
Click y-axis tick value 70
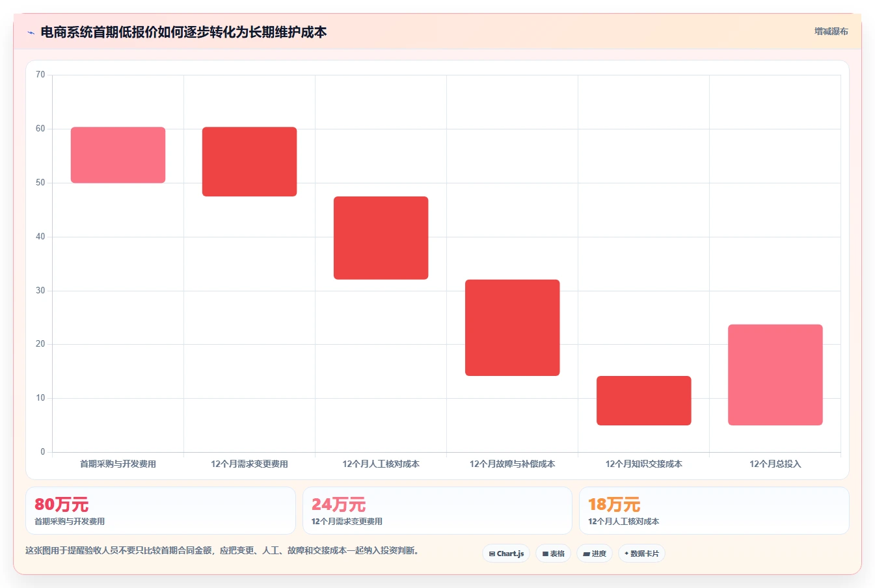tap(40, 75)
